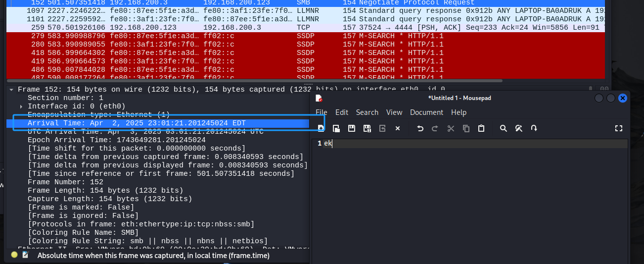Screen dimensions: 644x264
Task: Select the 'Section number: 1' field
Action: 65,98
